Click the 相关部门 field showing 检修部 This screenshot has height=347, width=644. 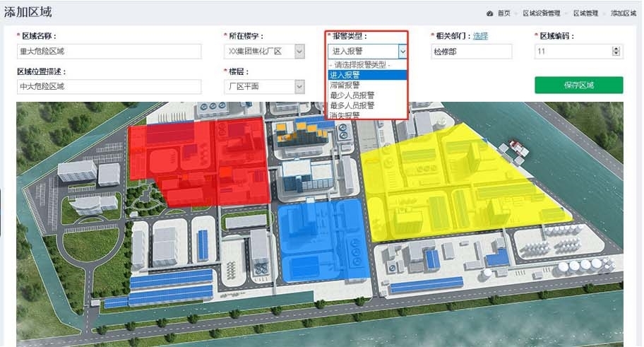pyautogui.click(x=471, y=51)
